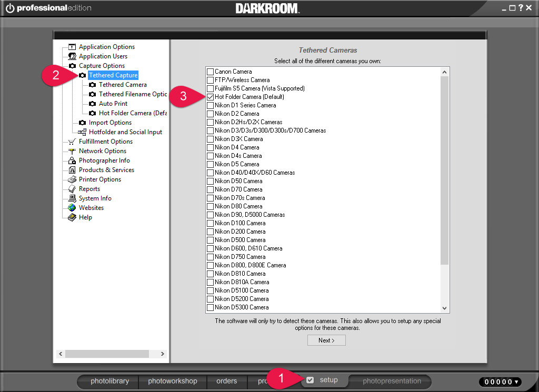This screenshot has width=539, height=392.
Task: Select Fulfillment Options tree entry
Action: pyautogui.click(x=105, y=142)
